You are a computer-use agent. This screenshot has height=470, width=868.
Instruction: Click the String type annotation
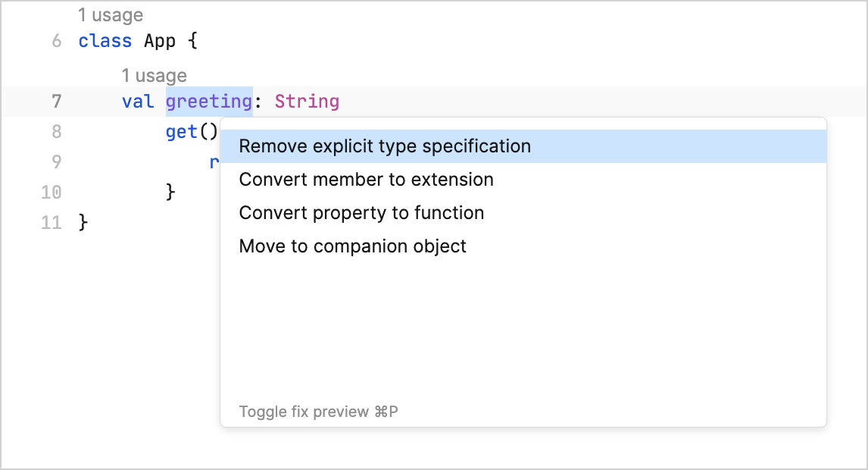306,102
